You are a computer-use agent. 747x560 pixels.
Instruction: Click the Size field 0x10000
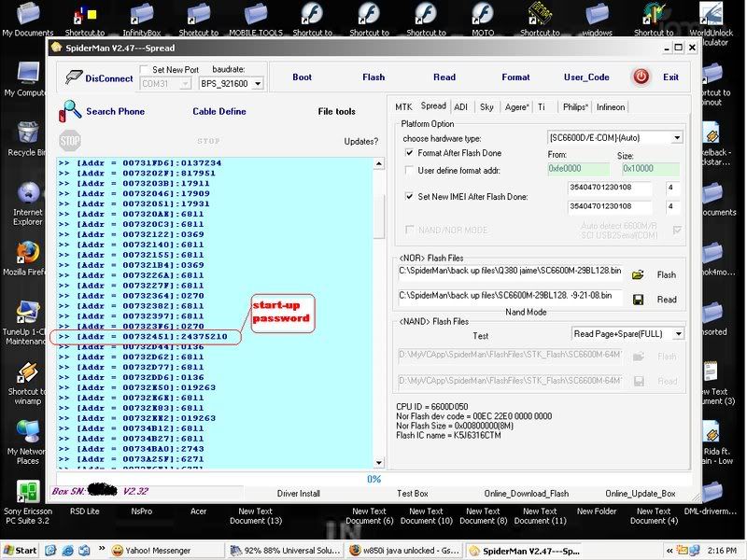pos(651,169)
